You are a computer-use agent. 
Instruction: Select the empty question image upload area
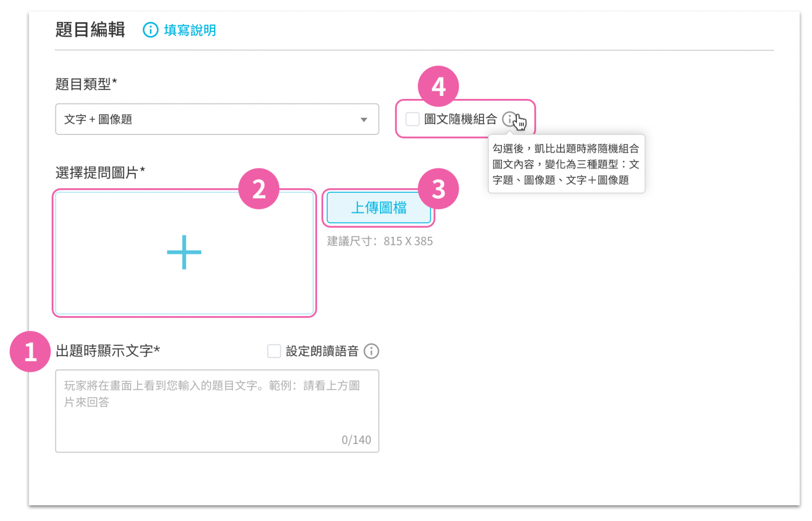pos(184,253)
